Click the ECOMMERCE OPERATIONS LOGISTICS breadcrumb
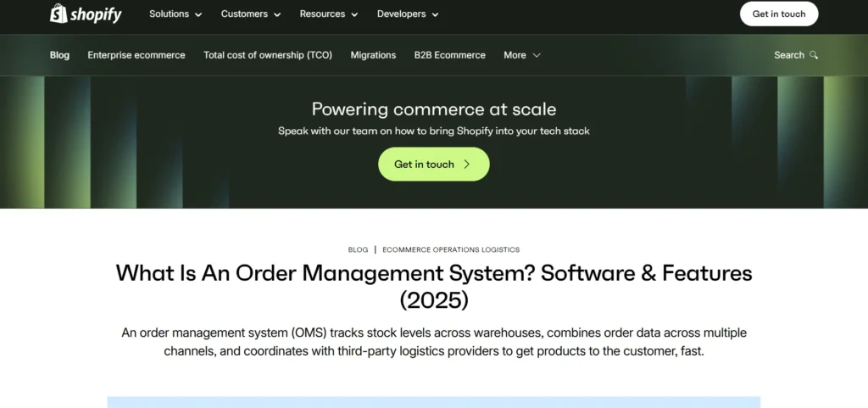868x408 pixels. coord(451,249)
